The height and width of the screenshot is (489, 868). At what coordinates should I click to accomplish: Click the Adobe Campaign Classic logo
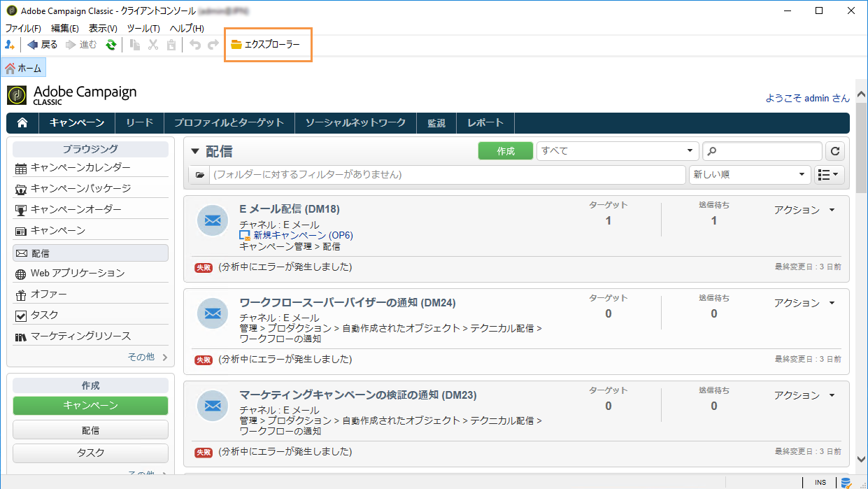click(72, 95)
